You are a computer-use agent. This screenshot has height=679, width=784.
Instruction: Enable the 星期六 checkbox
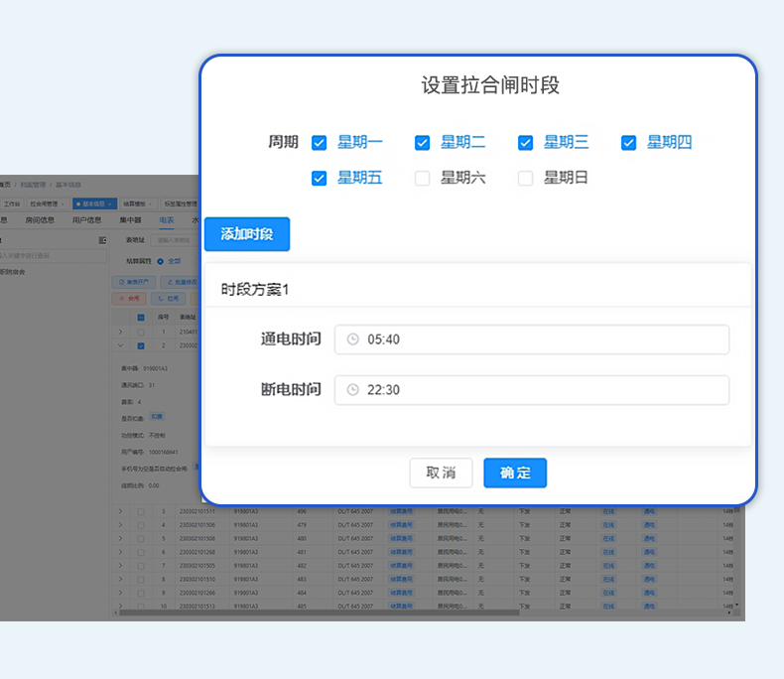click(422, 179)
